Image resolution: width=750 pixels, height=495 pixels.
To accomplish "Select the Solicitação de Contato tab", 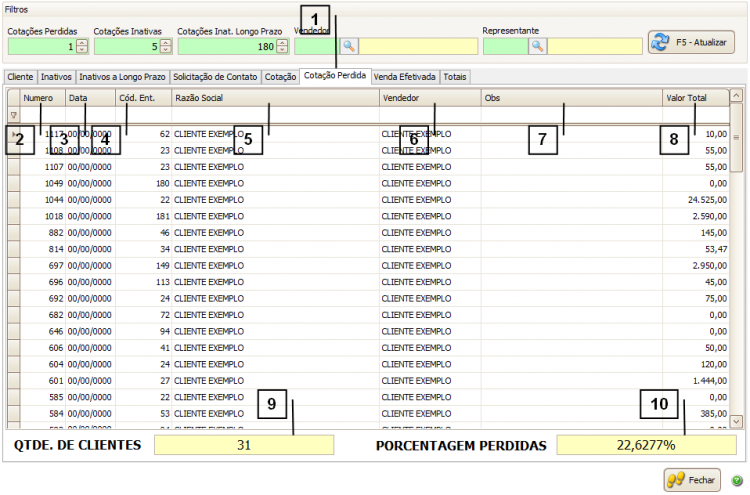I will coord(215,76).
